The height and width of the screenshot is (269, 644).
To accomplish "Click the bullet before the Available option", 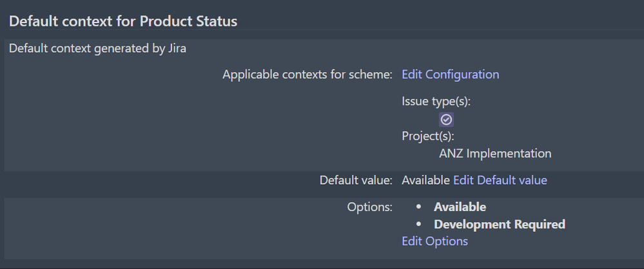I will [x=418, y=207].
